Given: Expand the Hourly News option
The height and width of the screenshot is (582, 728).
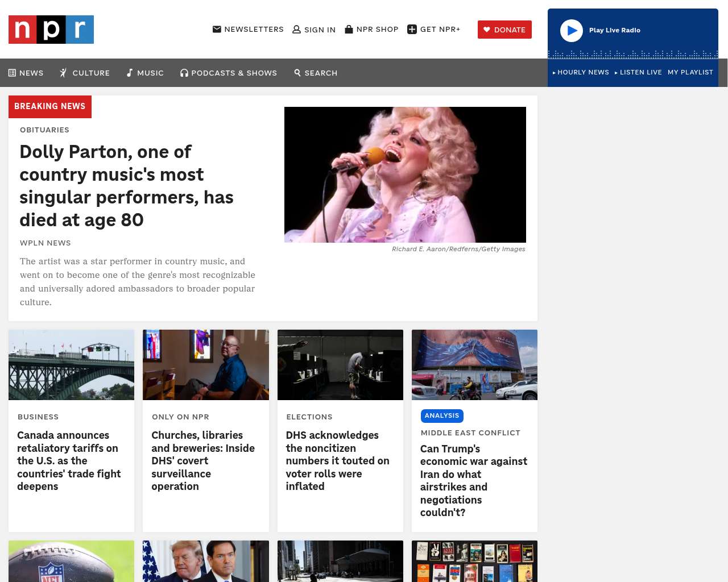Looking at the screenshot, I should pyautogui.click(x=581, y=72).
